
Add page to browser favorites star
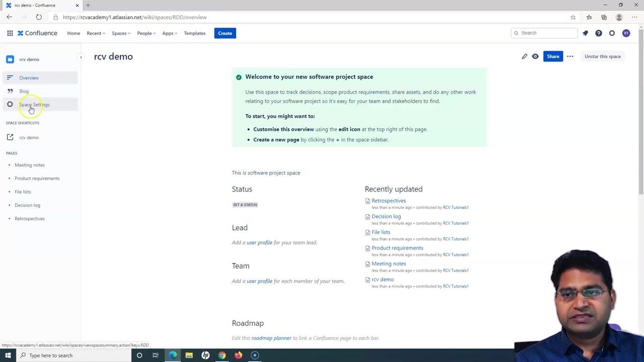coord(573,17)
